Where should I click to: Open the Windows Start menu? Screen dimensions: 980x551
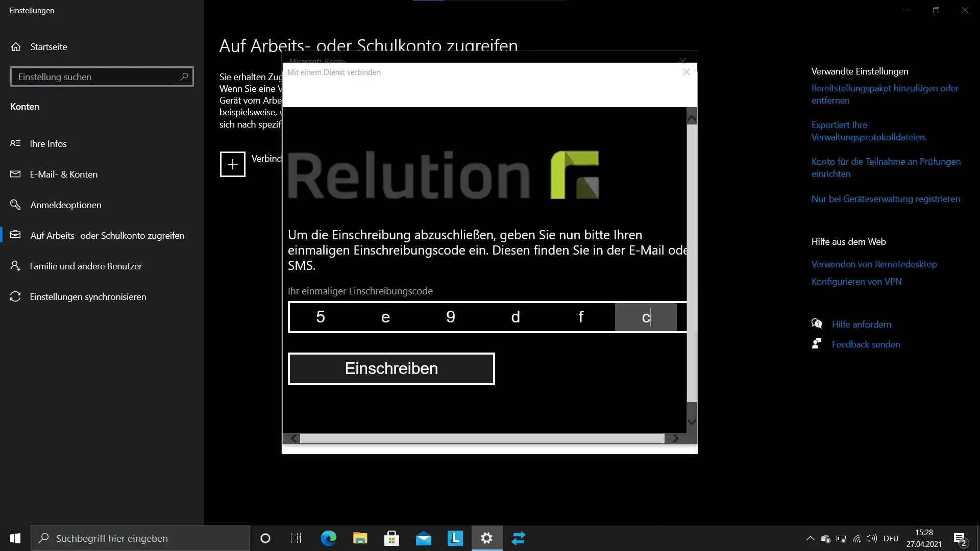[15, 538]
